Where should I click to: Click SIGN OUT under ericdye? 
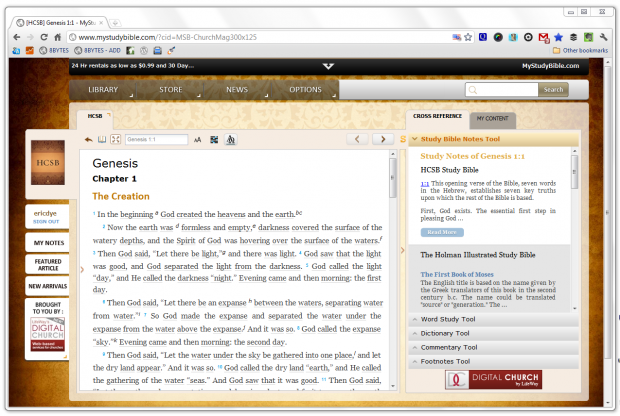pos(46,222)
